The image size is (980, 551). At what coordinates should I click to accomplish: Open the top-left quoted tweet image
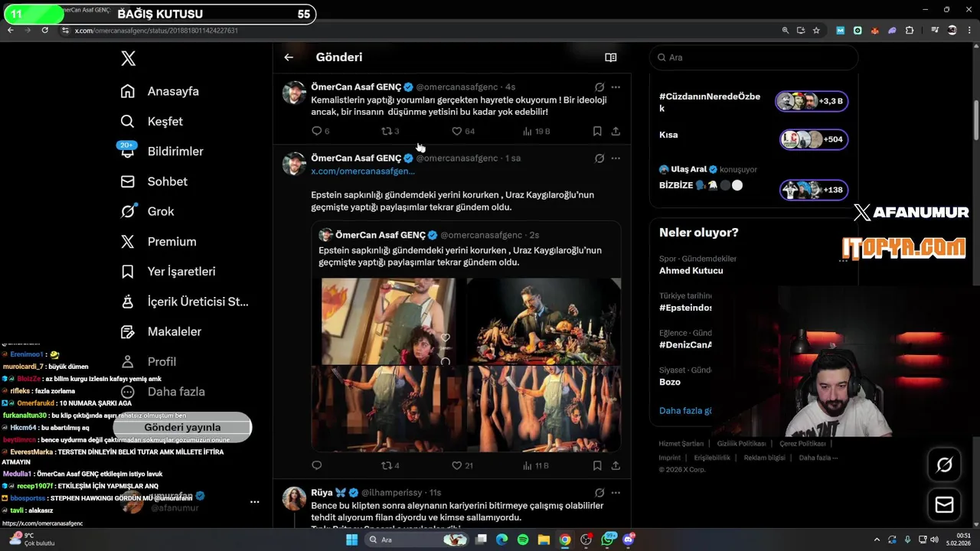pyautogui.click(x=389, y=321)
